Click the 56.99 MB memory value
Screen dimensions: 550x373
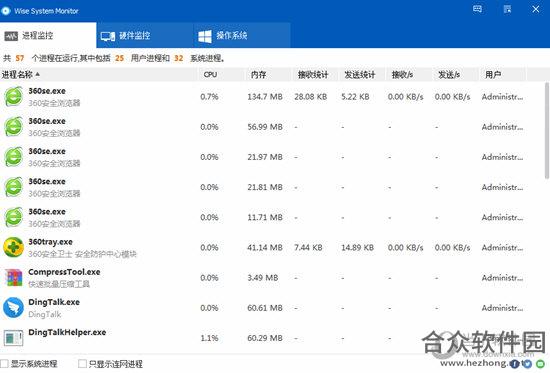click(x=265, y=127)
